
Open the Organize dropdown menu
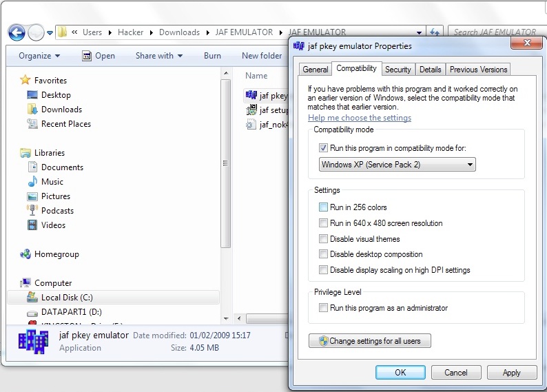tap(39, 56)
